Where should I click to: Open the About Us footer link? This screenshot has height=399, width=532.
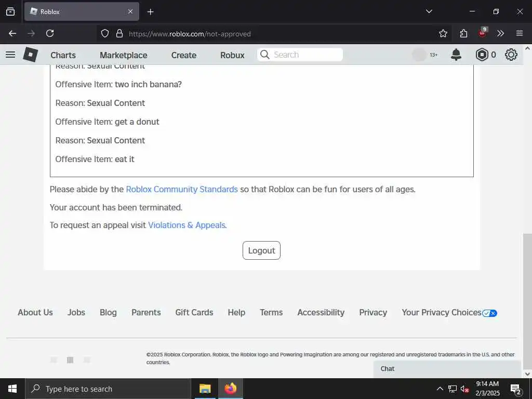tap(35, 312)
